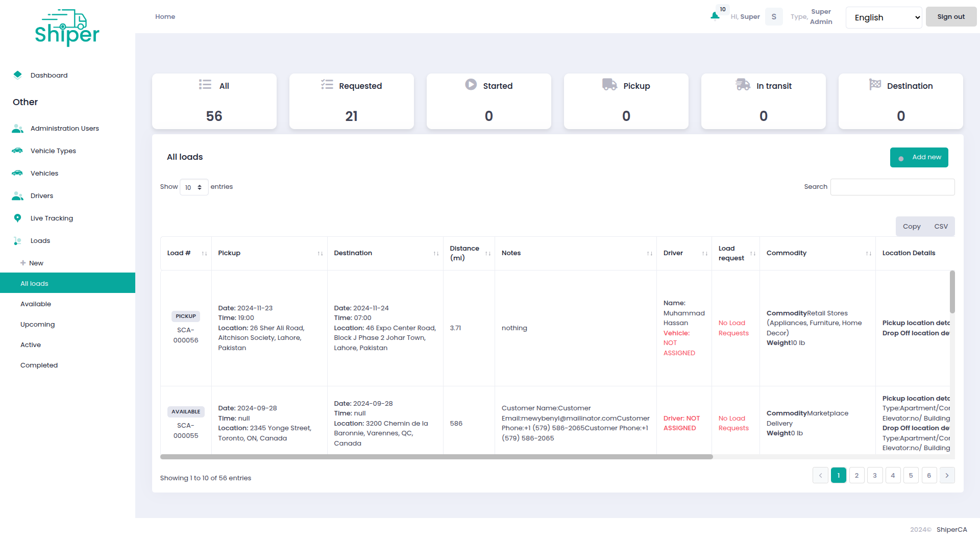Open the entries-per-page dropdown
The image size is (980, 541).
(x=194, y=187)
